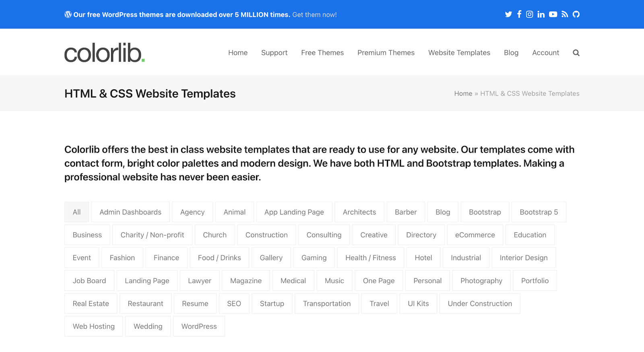Click the colorlib logo
The height and width of the screenshot is (352, 644).
pos(105,53)
